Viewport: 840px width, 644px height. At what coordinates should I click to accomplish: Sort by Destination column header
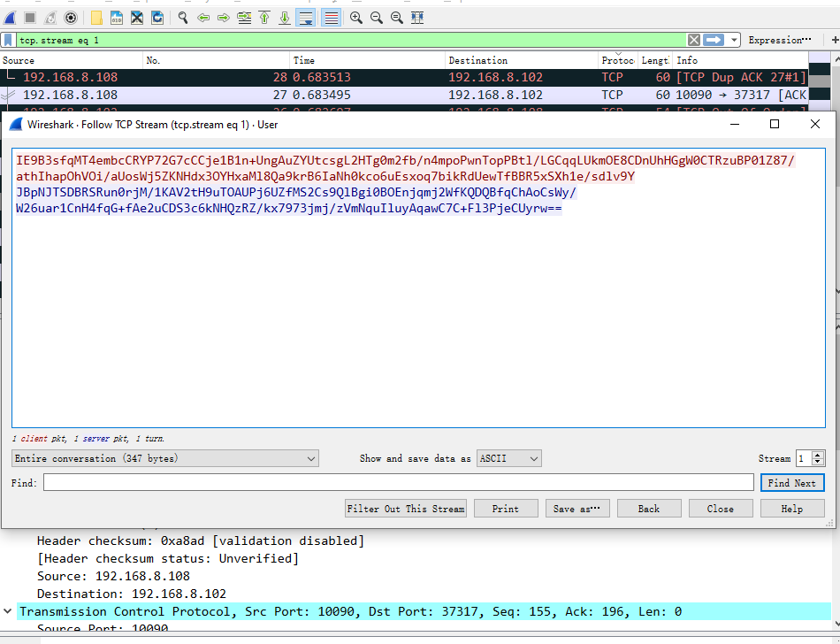[522, 60]
